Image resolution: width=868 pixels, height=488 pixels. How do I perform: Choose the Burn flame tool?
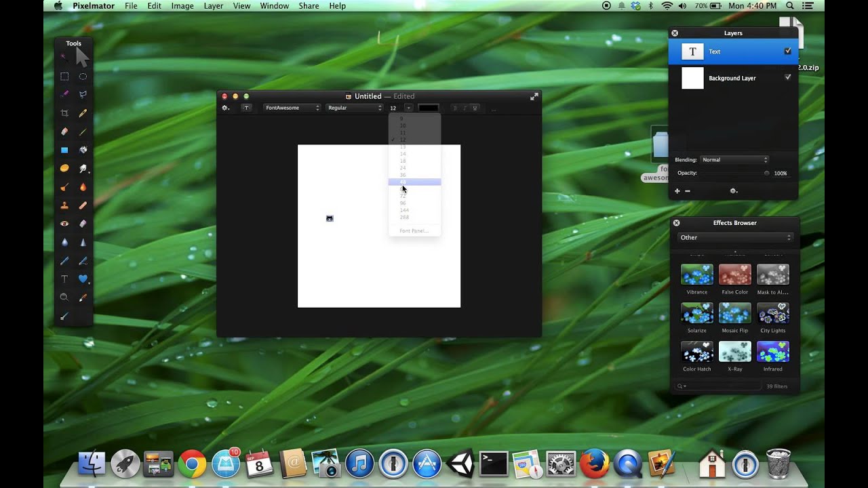[83, 186]
